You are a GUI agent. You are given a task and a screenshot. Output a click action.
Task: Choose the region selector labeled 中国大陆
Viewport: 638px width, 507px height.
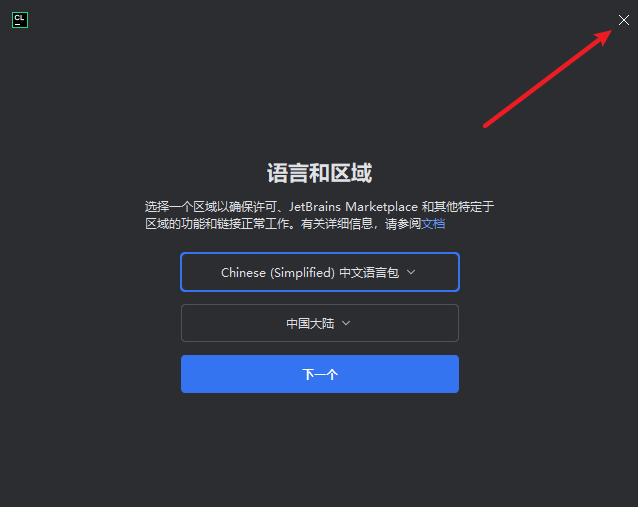point(320,323)
